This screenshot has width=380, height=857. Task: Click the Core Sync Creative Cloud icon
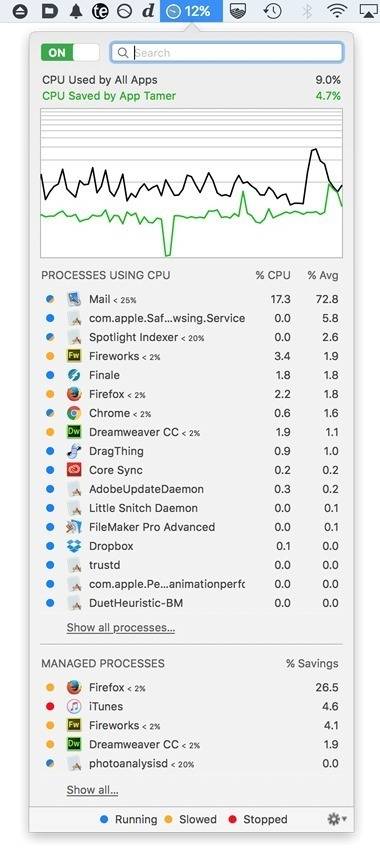(74, 470)
